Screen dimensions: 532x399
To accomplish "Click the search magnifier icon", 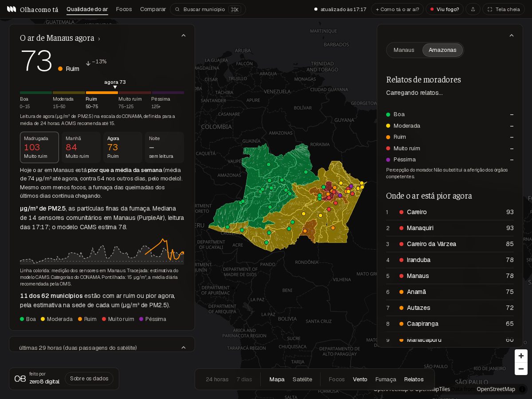I will pos(178,9).
